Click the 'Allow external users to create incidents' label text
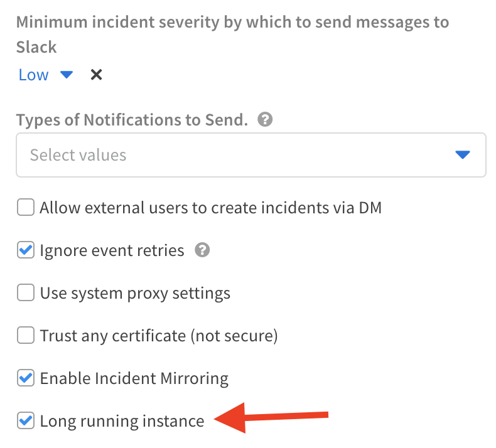 210,208
